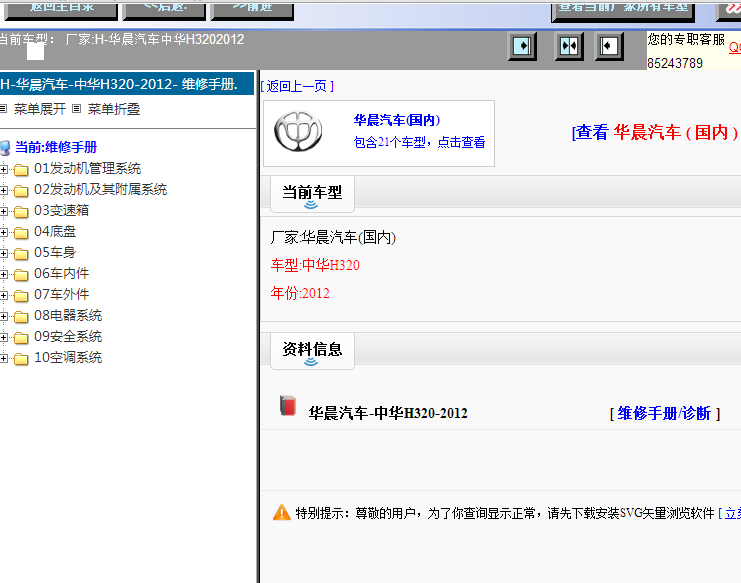The height and width of the screenshot is (583, 741).
Task: Click the folder icon for 10空调系统
Action: coord(21,359)
